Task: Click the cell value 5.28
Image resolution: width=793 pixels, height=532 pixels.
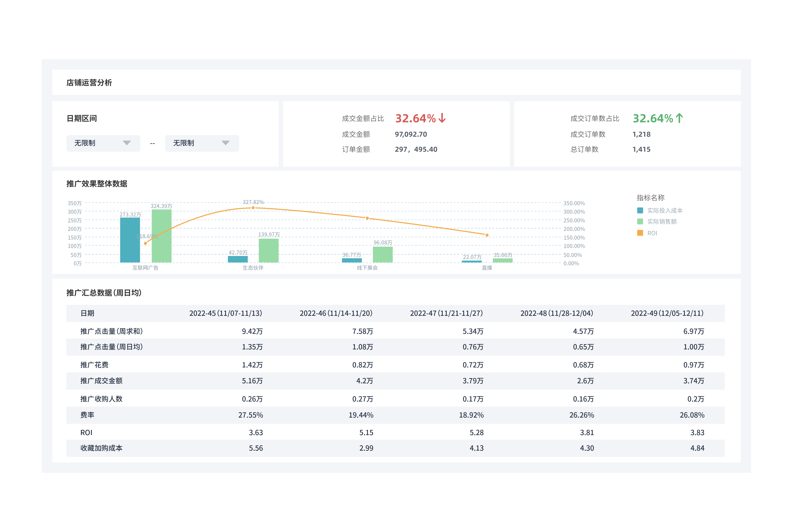Action: point(477,433)
